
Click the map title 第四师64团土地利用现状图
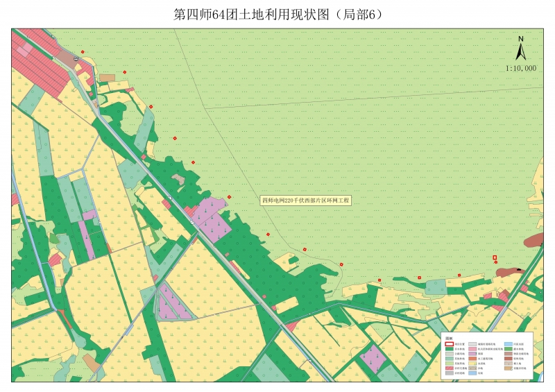277,14
